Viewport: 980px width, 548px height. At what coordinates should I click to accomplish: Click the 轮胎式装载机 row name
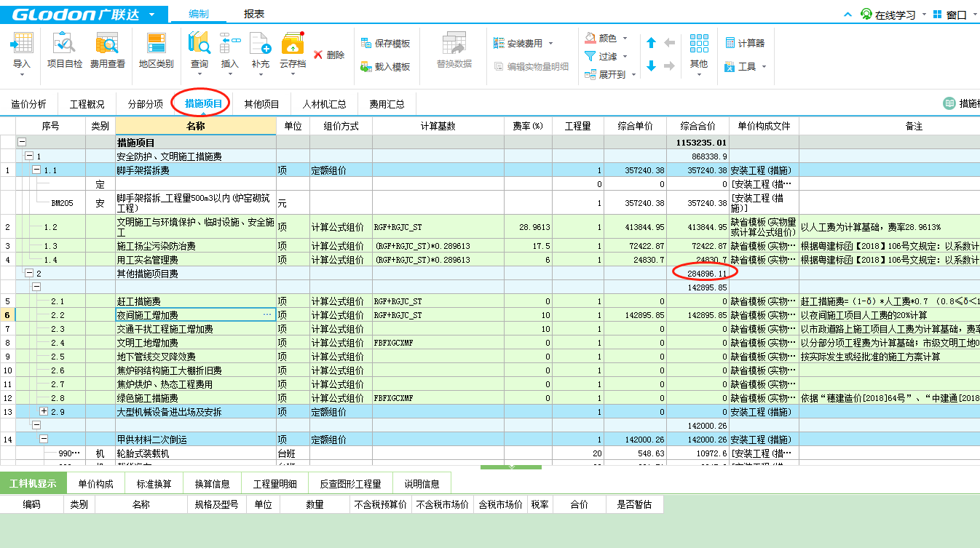coord(143,453)
